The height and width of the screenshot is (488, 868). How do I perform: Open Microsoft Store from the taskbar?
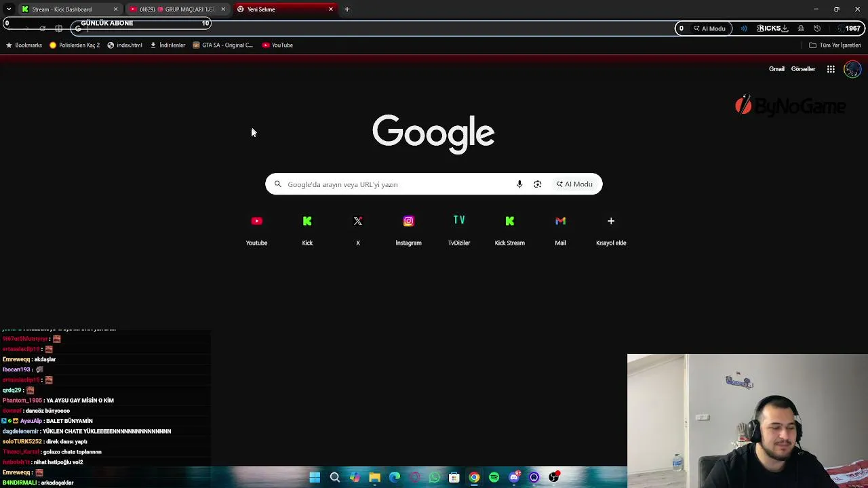pos(454,477)
